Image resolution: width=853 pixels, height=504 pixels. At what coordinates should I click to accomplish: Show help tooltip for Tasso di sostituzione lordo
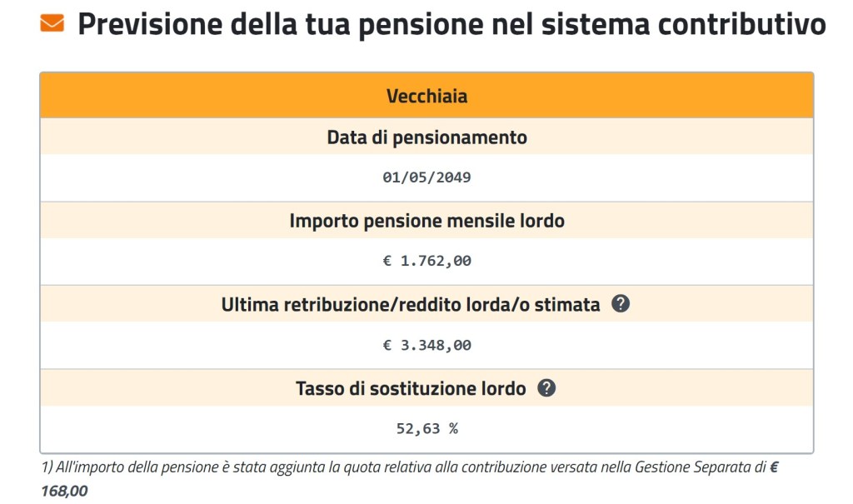coord(546,387)
